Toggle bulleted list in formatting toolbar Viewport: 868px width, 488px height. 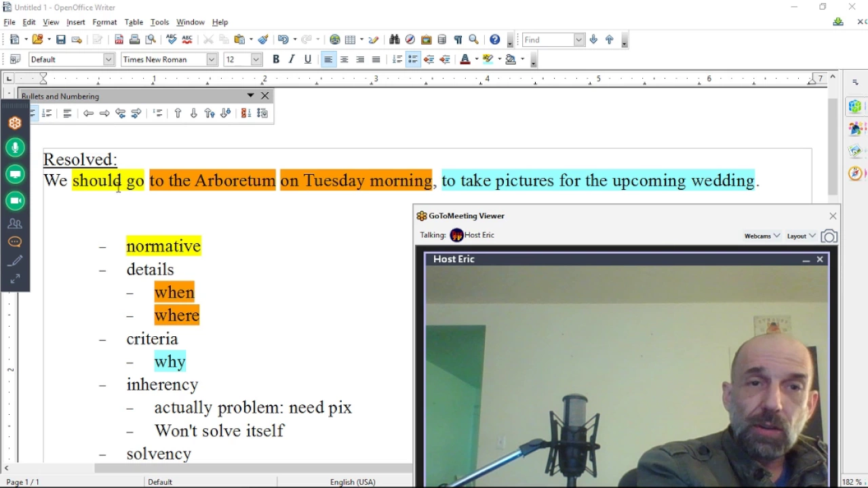coord(413,60)
